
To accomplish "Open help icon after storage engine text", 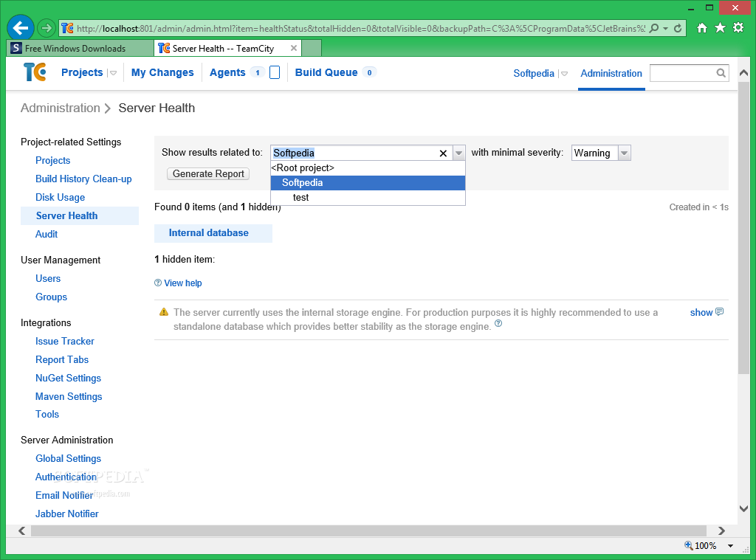I will (x=498, y=323).
